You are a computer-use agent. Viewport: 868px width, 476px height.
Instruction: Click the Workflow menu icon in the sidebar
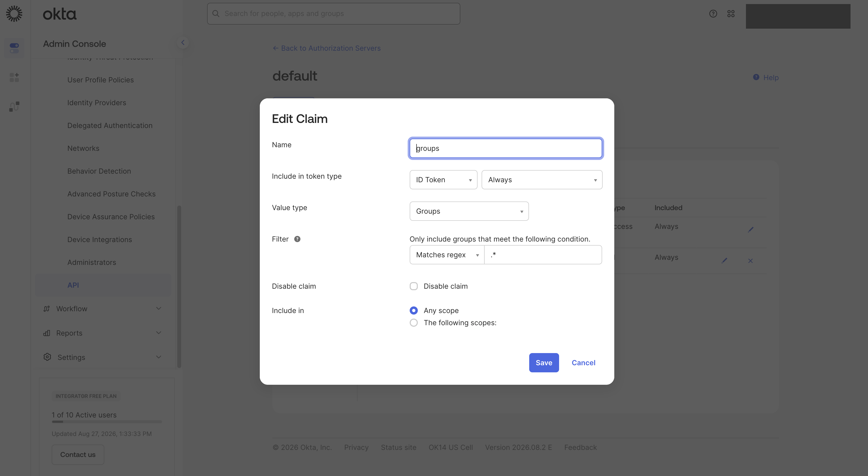click(x=47, y=309)
